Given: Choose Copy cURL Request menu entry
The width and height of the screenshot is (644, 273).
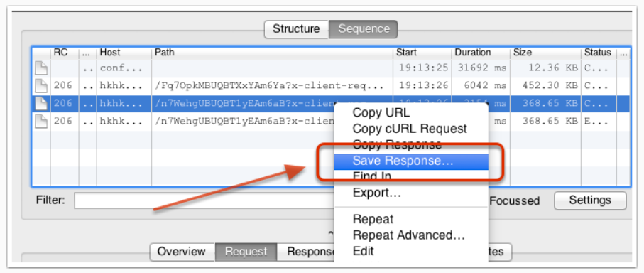Looking at the screenshot, I should [410, 129].
